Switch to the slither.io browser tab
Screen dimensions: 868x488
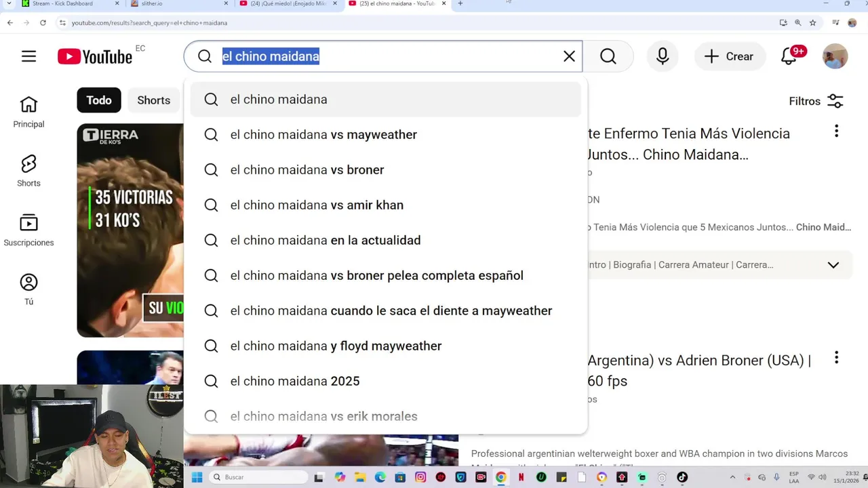coord(179,4)
